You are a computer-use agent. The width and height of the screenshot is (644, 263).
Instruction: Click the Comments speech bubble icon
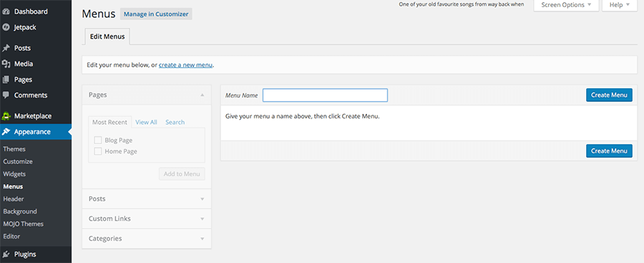pos(6,95)
